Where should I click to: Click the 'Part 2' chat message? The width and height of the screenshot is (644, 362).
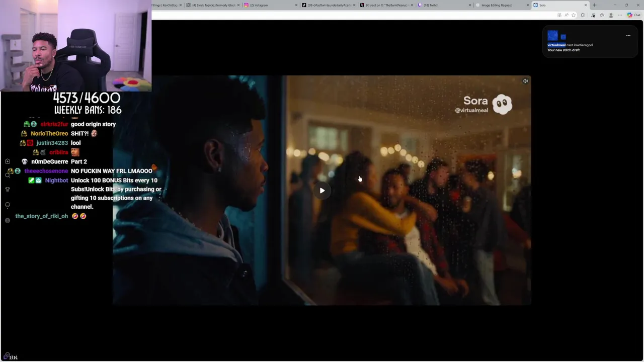click(x=79, y=162)
